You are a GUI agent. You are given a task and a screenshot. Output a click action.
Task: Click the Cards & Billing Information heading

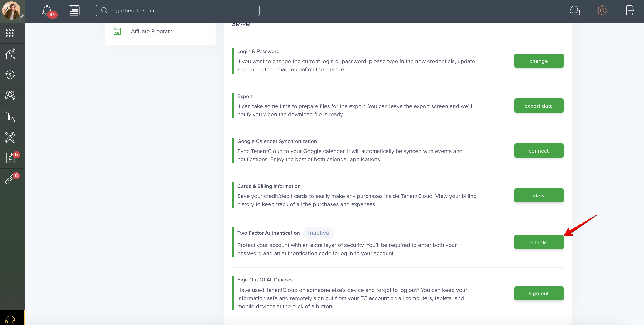pos(269,186)
